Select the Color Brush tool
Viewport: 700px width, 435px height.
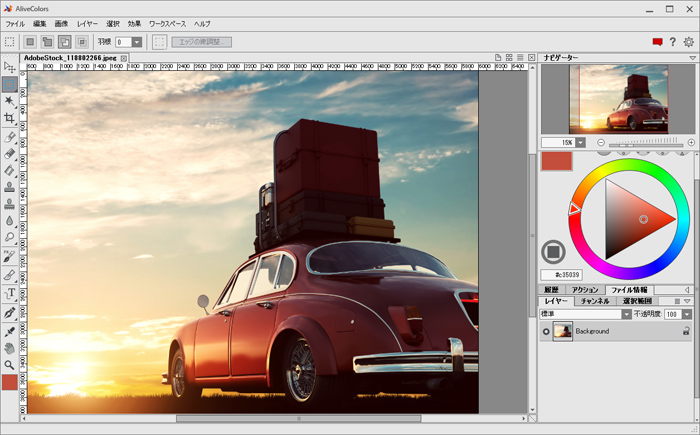9,137
